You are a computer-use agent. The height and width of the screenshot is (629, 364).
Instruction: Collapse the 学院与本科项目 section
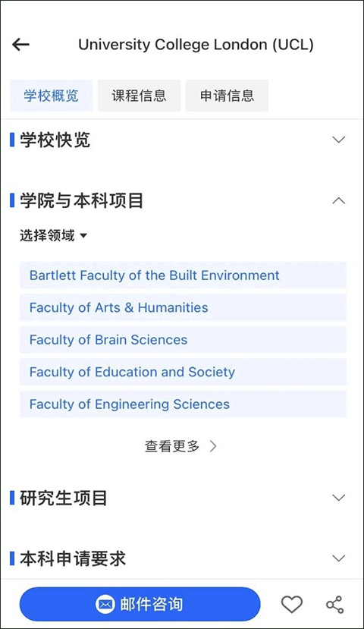point(339,200)
